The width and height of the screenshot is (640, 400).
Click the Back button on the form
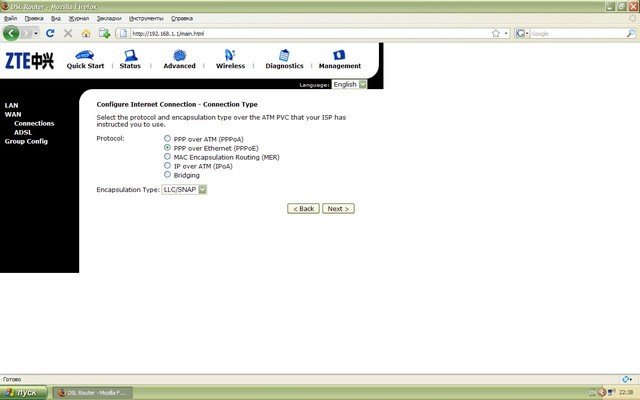coord(303,208)
